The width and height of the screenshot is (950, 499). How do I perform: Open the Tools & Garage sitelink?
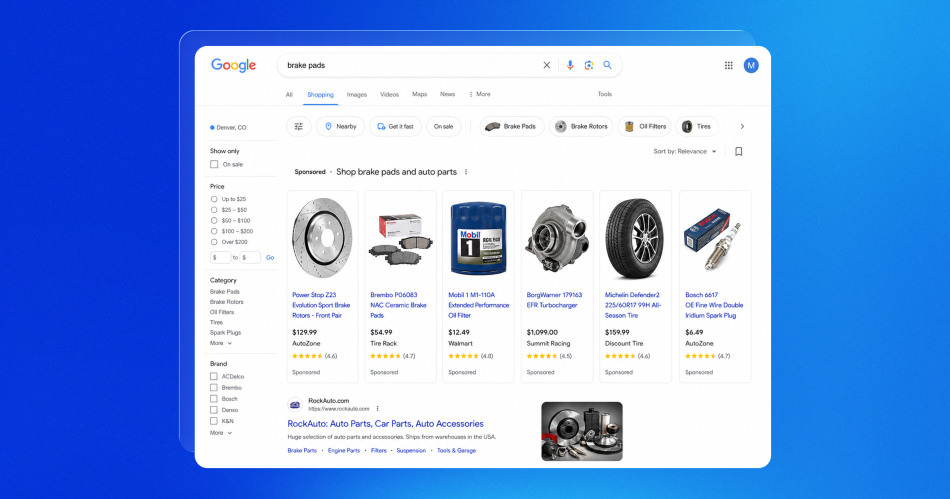pos(456,451)
